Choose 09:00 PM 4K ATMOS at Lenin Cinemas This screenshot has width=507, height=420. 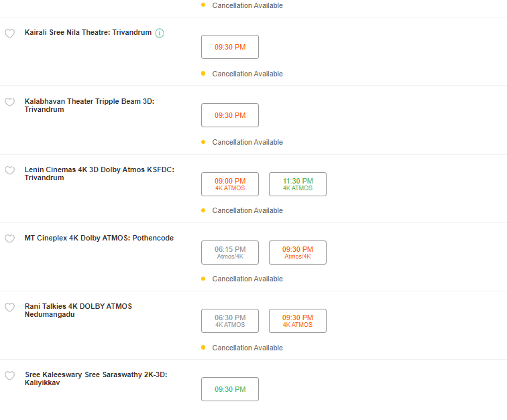coord(230,184)
